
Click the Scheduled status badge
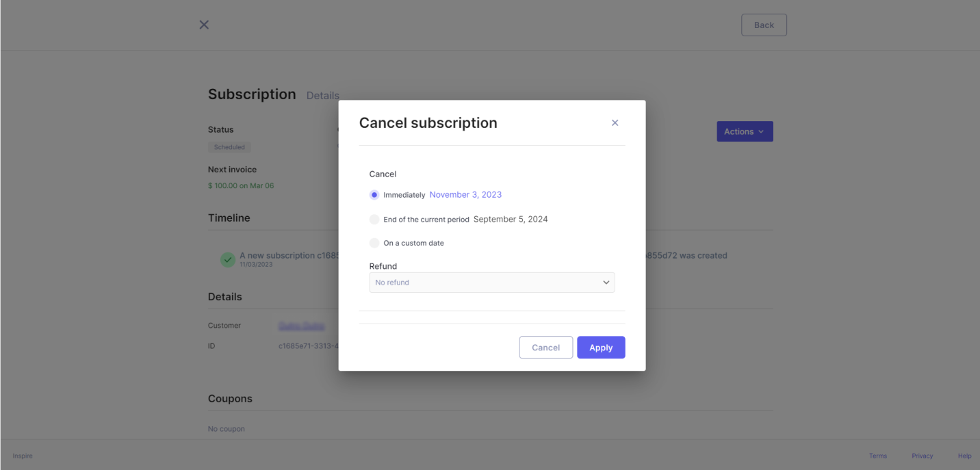click(x=229, y=147)
